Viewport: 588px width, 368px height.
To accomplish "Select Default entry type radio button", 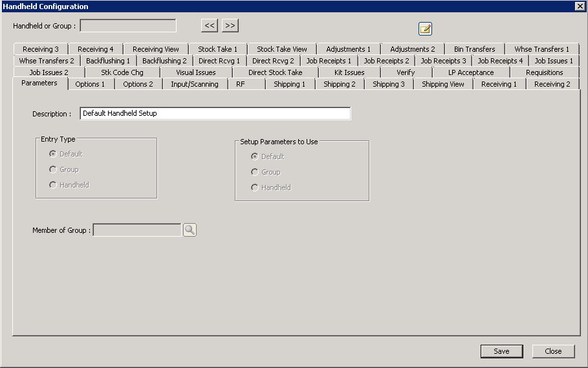I will [53, 154].
